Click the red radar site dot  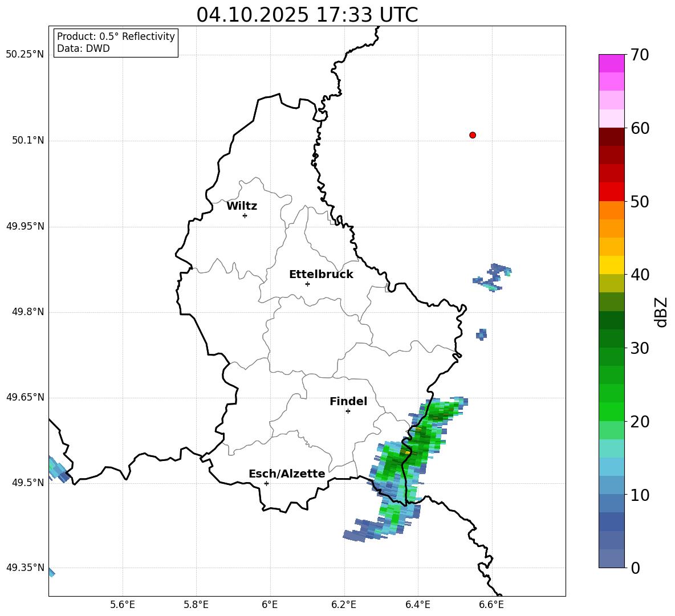pyautogui.click(x=472, y=135)
